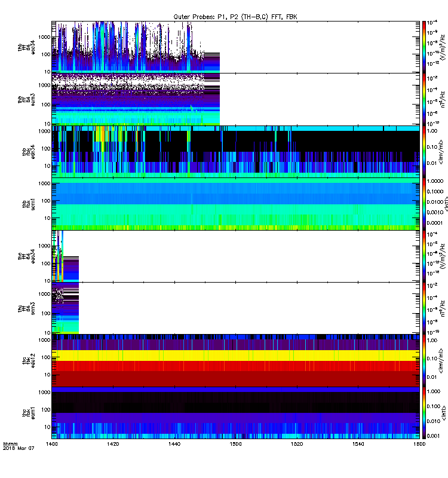Click the 1440 time axis label
Screen dimensions: 448x478
174,444
